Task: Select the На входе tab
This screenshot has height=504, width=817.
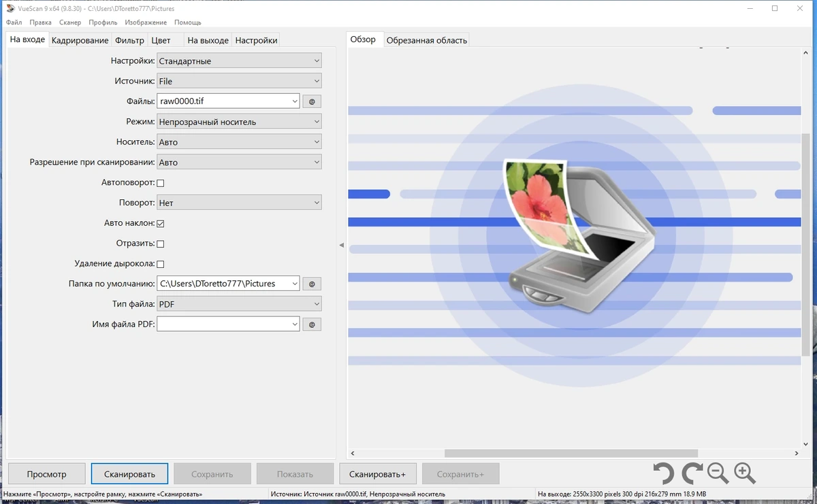Action: [x=27, y=39]
